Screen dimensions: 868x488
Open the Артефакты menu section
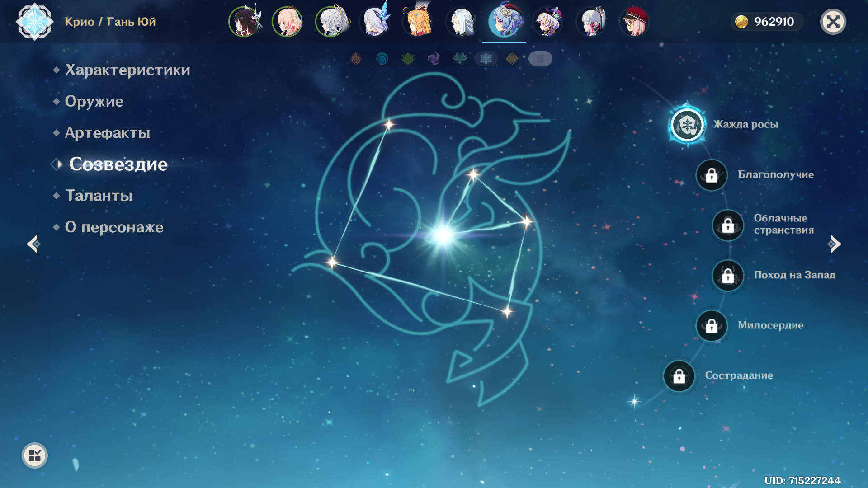click(x=107, y=133)
